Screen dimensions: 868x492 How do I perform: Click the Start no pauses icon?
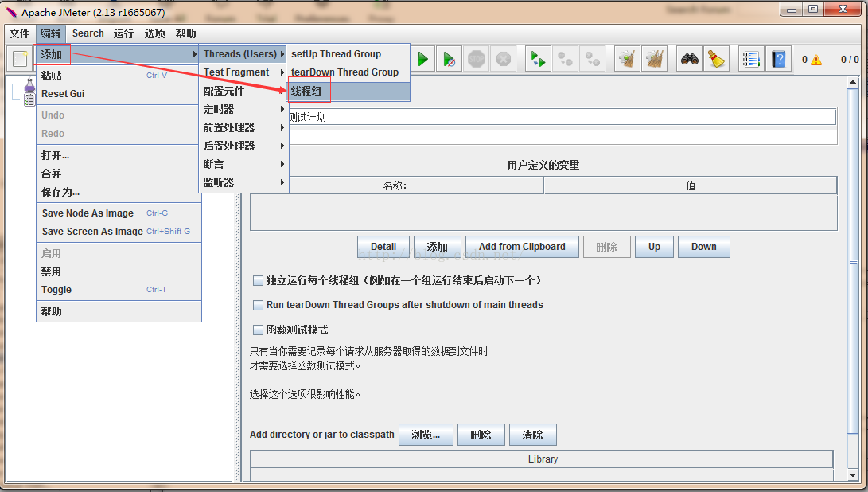(x=449, y=59)
